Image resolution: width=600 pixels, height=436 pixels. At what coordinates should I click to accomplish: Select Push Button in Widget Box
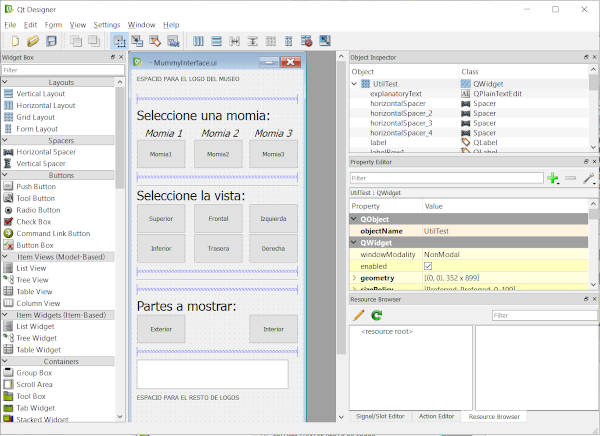point(37,186)
